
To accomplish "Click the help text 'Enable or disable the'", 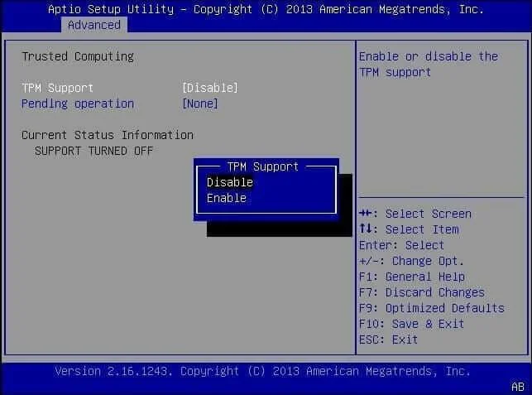I will (429, 56).
